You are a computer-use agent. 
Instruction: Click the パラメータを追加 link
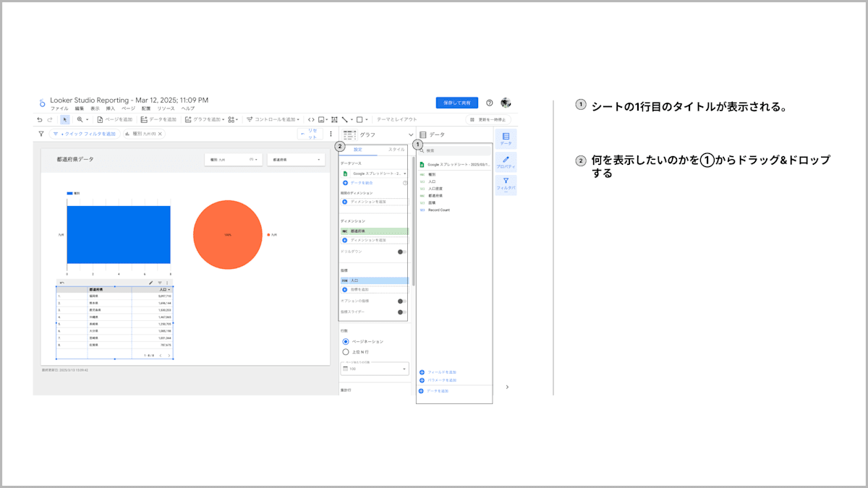tap(442, 380)
